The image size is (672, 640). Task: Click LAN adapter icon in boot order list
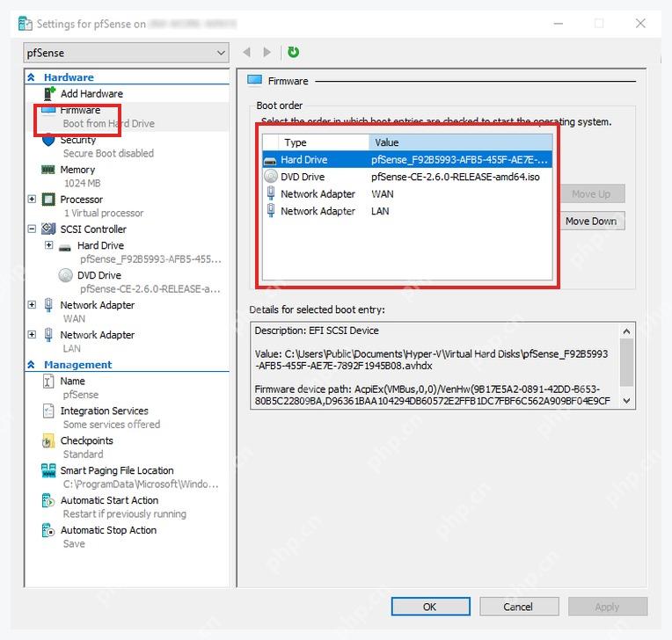tap(271, 211)
